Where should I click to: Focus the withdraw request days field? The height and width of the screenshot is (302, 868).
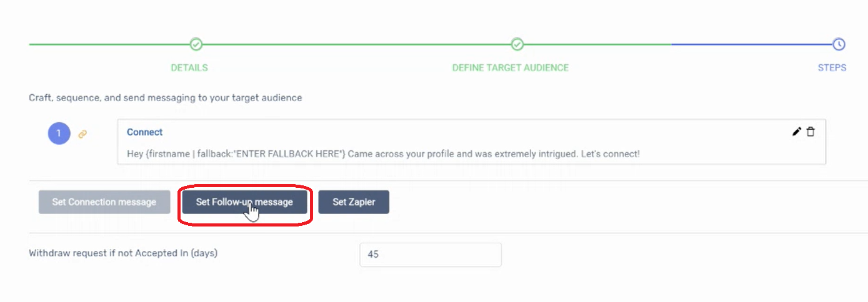click(x=431, y=255)
